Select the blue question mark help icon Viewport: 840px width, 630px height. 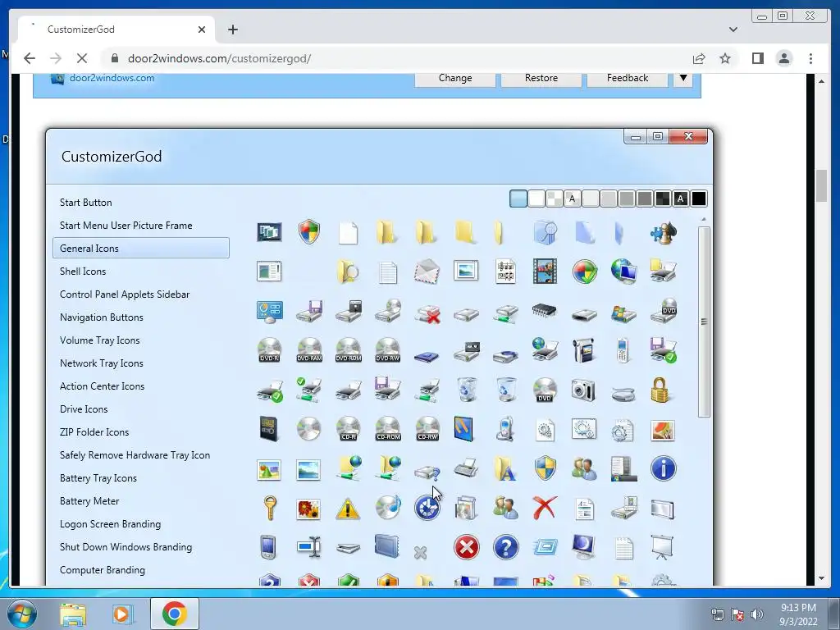(x=505, y=547)
